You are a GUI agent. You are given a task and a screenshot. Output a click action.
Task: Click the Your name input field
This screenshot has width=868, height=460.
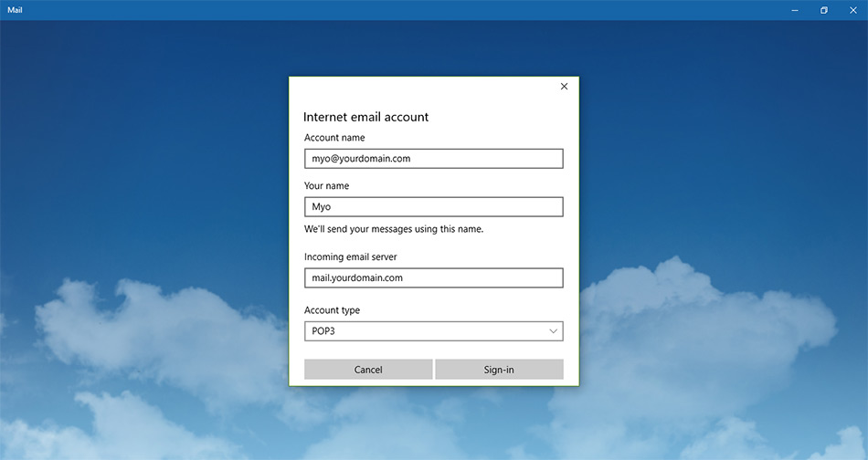coord(433,207)
